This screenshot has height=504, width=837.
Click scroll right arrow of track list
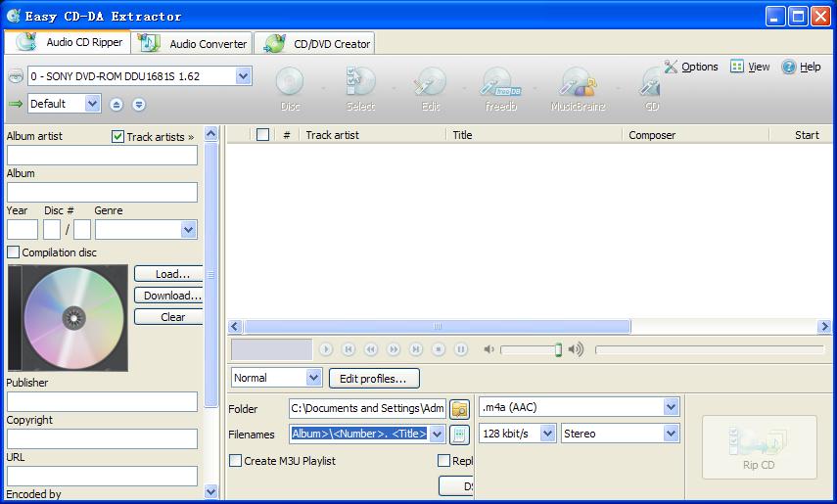tap(824, 326)
